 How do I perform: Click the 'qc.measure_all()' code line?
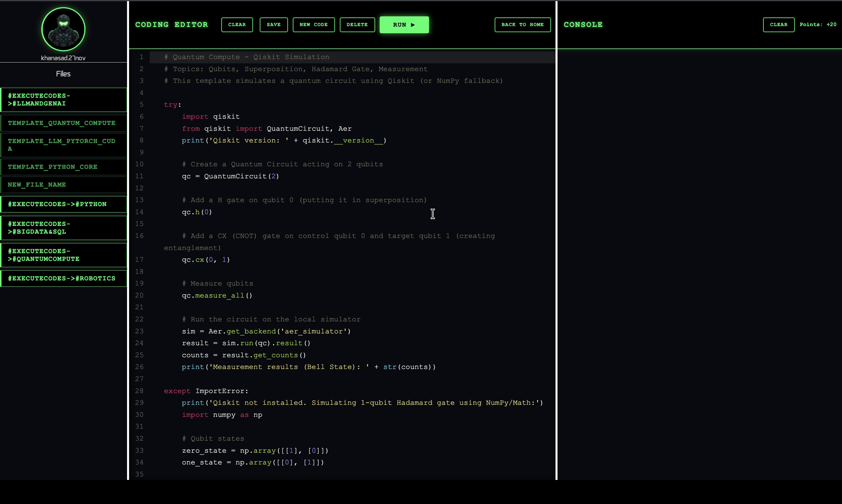(217, 296)
